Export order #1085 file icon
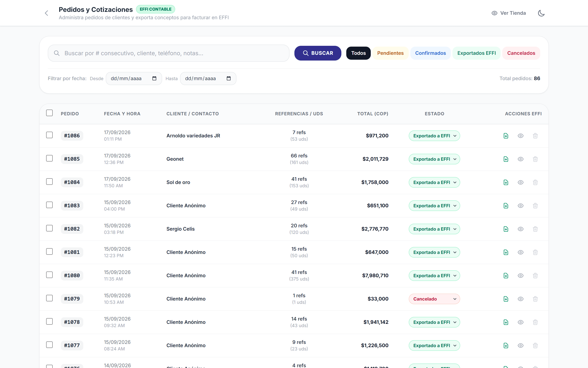 point(506,159)
